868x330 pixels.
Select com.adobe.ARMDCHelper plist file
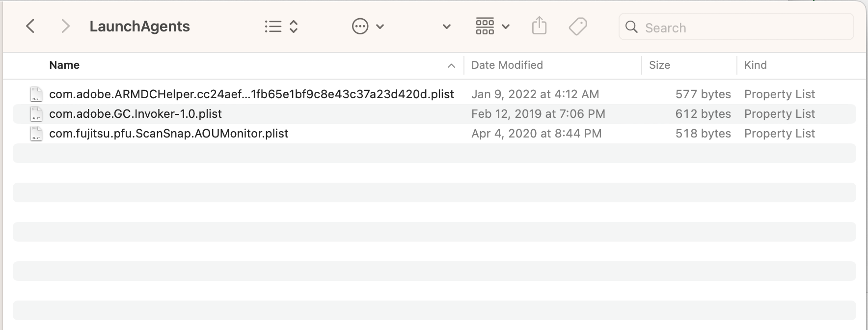point(251,94)
